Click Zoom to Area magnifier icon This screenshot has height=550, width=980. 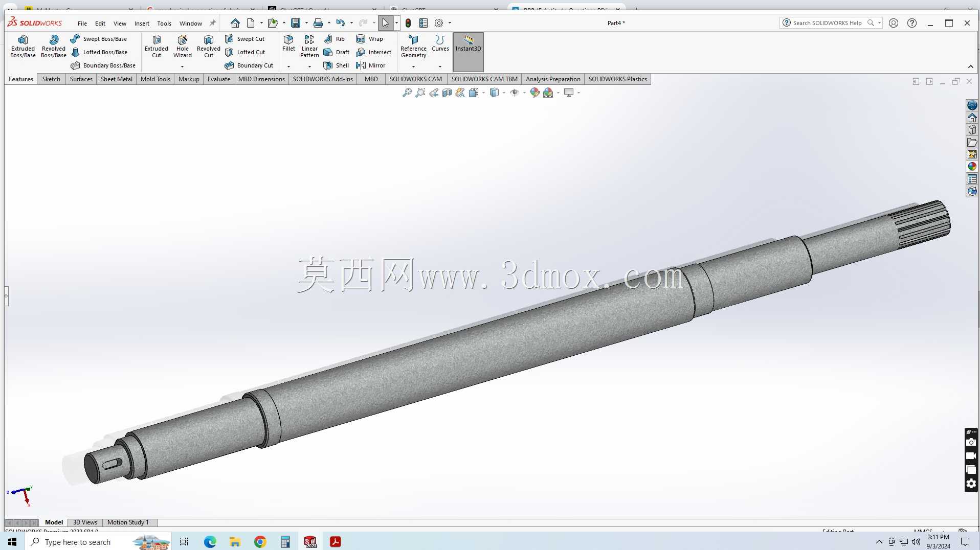coord(420,93)
